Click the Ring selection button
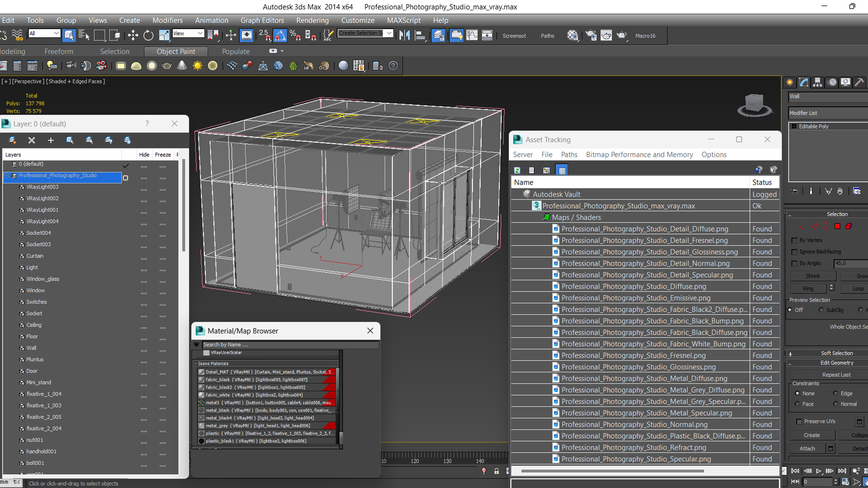Screen dimensions: 868x488 pos(808,289)
